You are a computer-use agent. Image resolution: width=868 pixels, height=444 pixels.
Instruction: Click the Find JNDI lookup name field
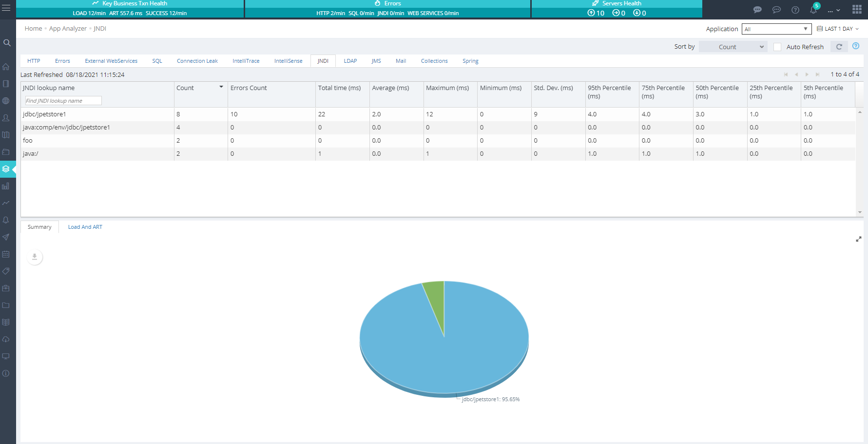click(x=63, y=101)
